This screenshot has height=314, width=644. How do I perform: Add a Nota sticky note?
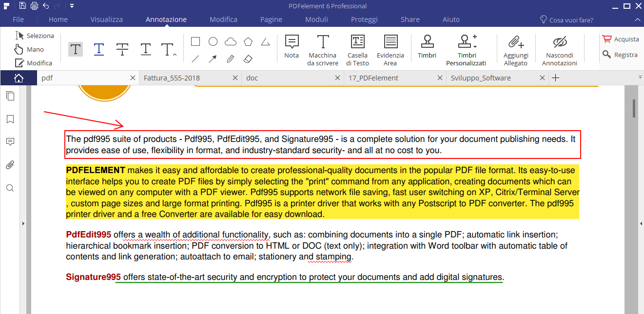[x=292, y=47]
